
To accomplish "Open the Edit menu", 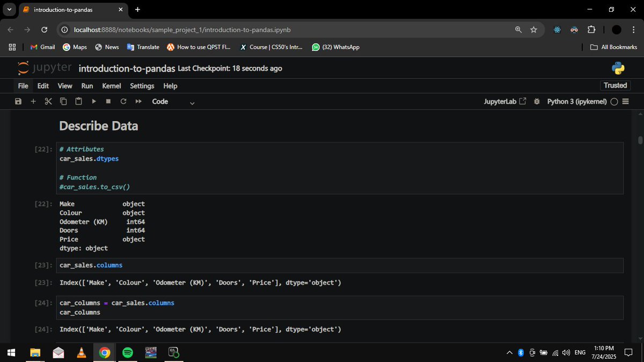I will coord(43,86).
